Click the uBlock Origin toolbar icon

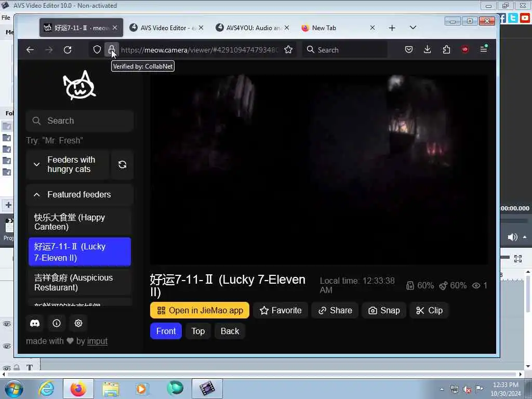click(x=465, y=49)
